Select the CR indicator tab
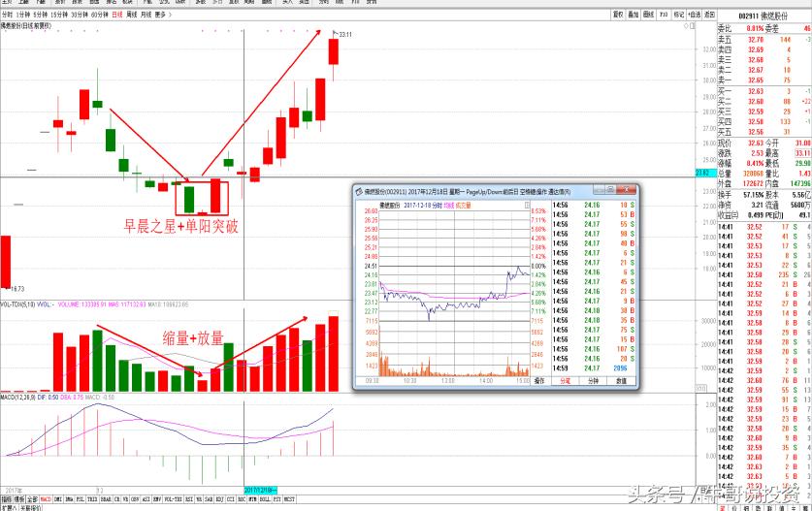 (117, 499)
